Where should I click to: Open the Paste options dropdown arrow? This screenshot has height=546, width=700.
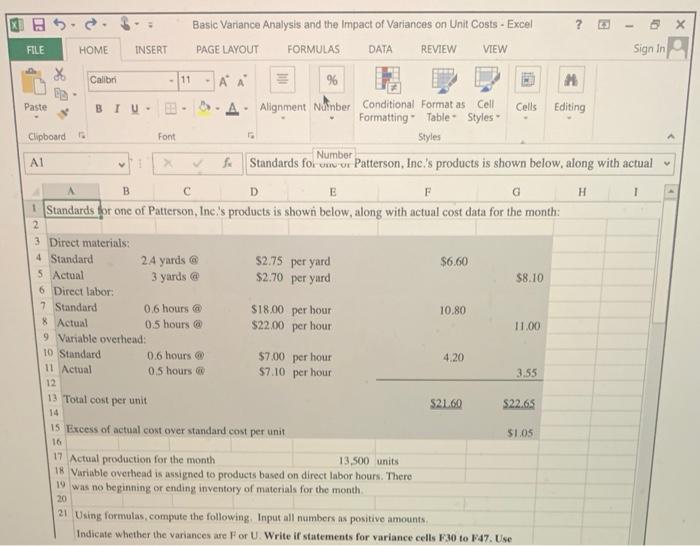[36, 118]
